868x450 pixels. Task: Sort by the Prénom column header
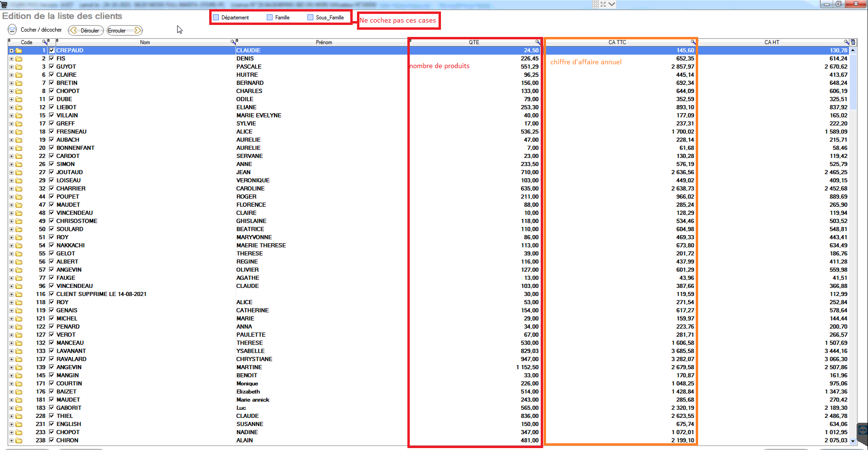(x=323, y=42)
